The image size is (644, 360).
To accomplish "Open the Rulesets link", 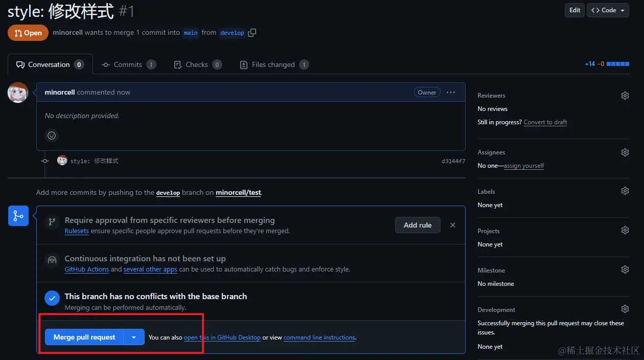I will pos(77,231).
